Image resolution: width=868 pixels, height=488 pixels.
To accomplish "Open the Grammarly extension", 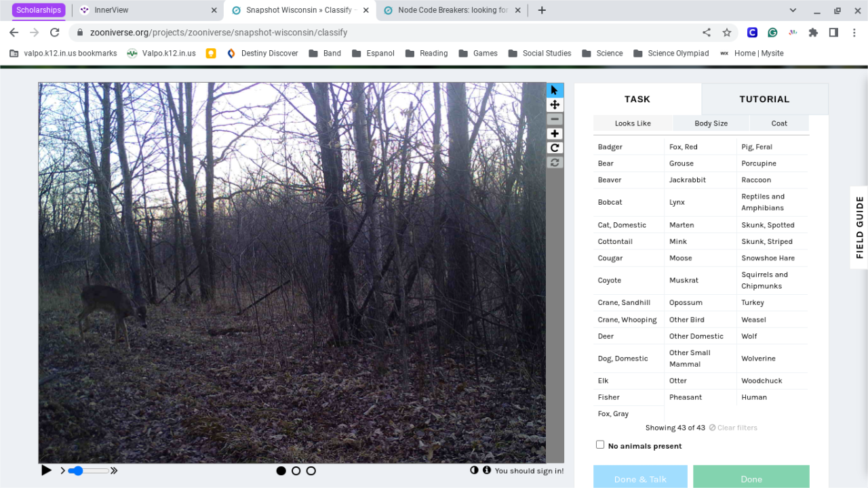I will (772, 33).
